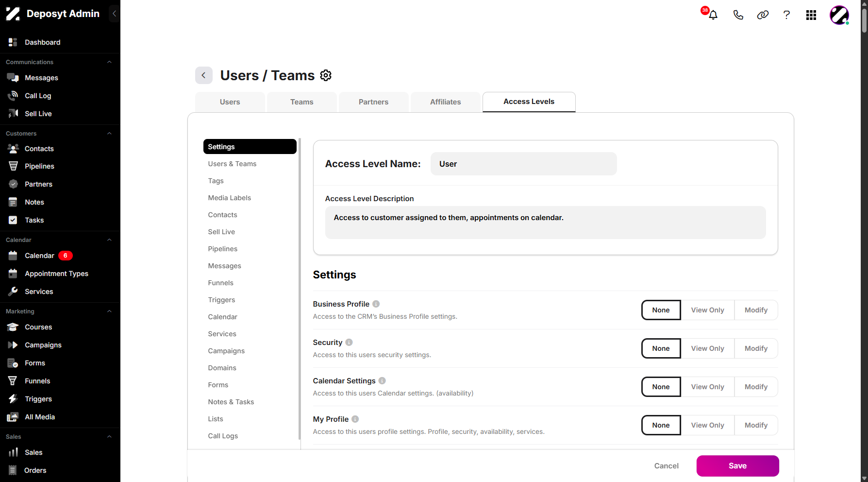Image resolution: width=868 pixels, height=482 pixels.
Task: Open Call Log in the sidebar
Action: pyautogui.click(x=38, y=96)
